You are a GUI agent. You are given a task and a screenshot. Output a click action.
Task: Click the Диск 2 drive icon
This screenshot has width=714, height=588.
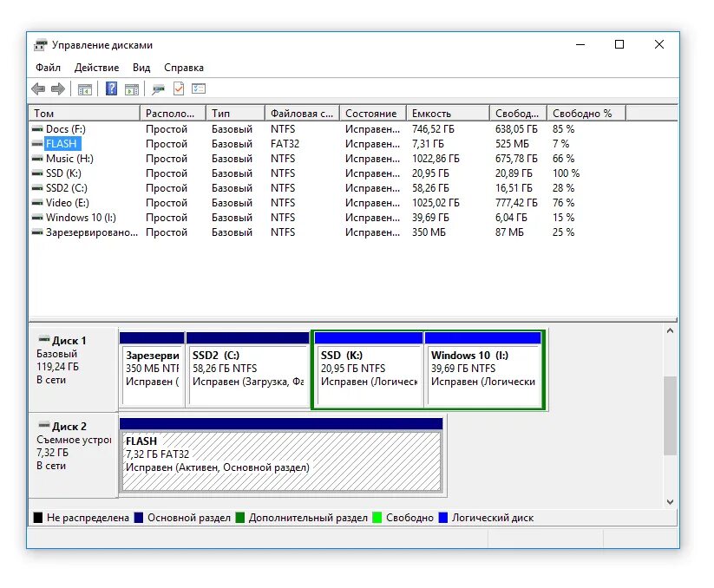coord(44,426)
